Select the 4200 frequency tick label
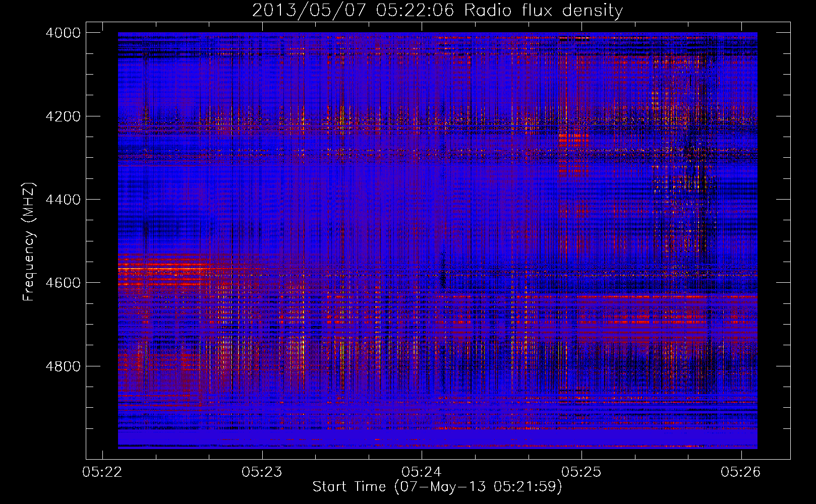816x504 pixels. pos(63,116)
